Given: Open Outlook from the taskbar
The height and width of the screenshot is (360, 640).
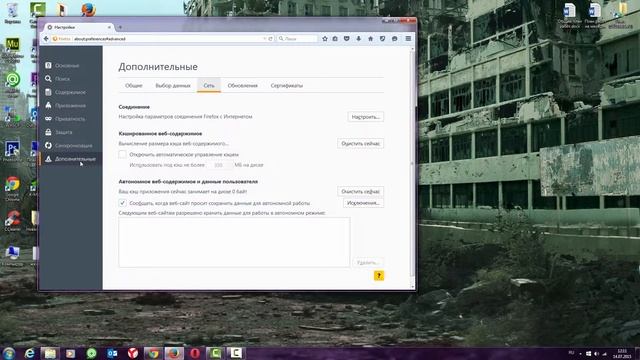Looking at the screenshot, I should pos(112,353).
